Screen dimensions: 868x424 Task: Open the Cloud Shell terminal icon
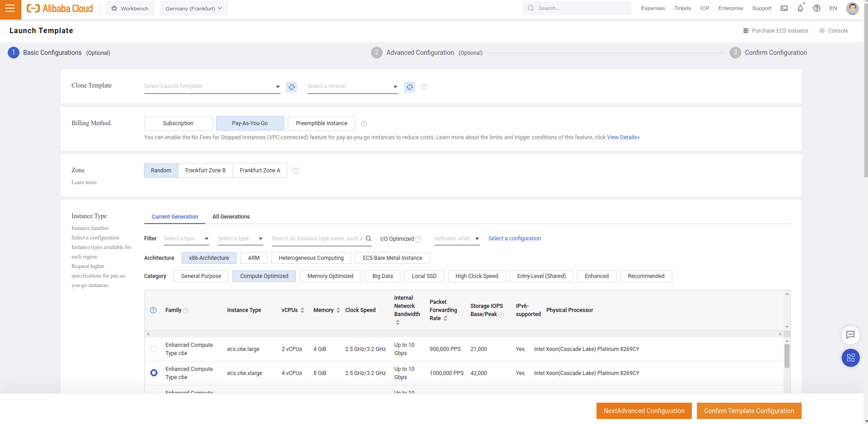pos(784,8)
